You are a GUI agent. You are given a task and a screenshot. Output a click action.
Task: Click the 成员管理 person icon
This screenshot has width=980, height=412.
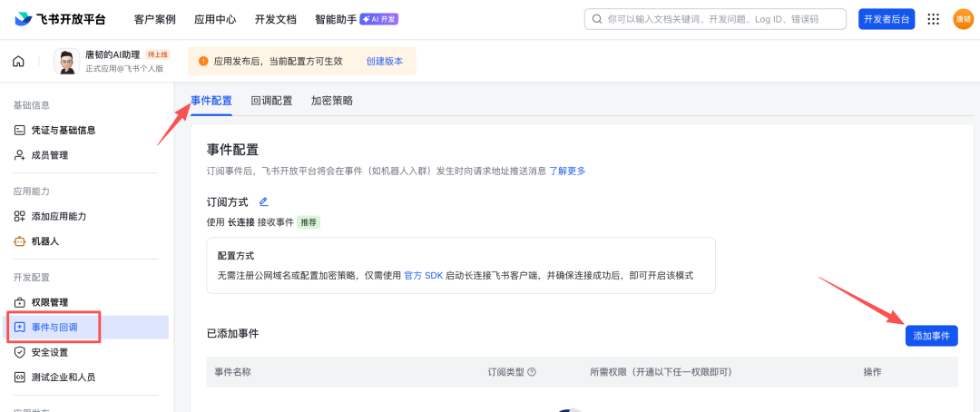click(19, 155)
